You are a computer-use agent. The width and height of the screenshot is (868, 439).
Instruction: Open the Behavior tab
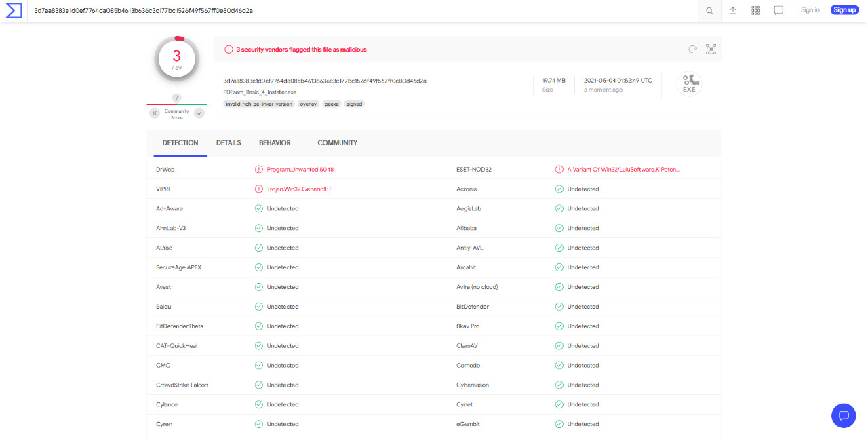[x=275, y=143]
